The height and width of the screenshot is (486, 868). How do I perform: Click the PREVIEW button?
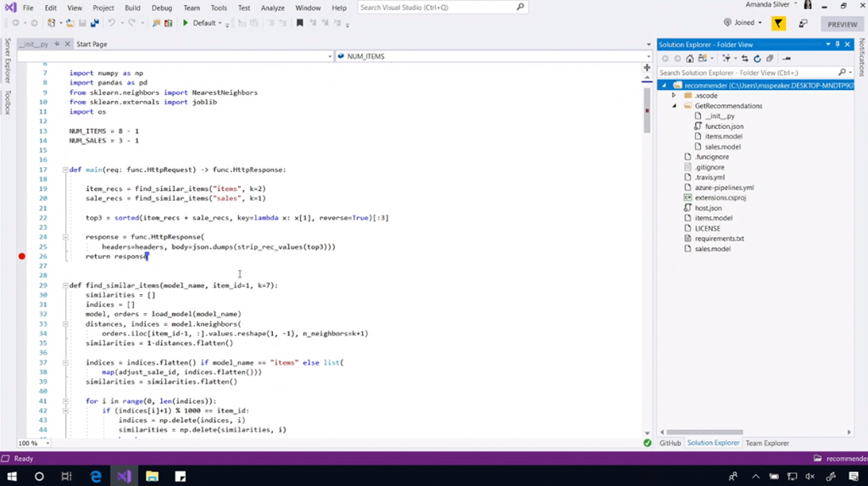842,25
